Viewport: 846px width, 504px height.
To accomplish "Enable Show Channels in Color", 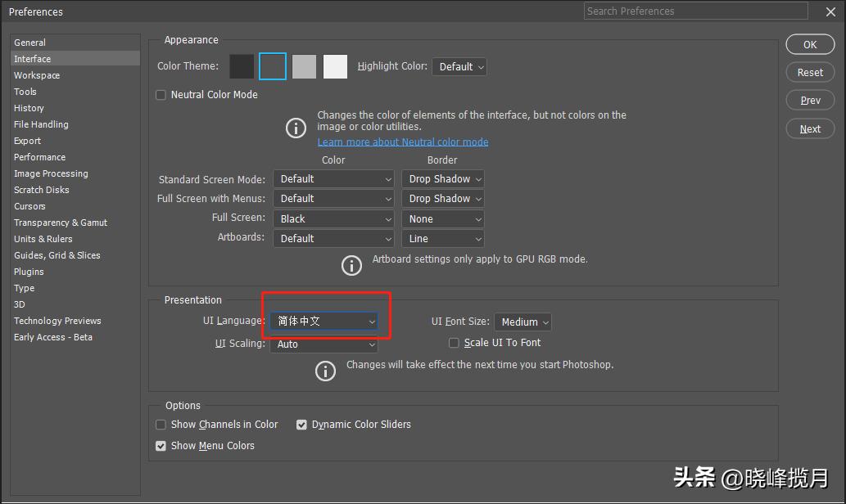I will click(161, 425).
